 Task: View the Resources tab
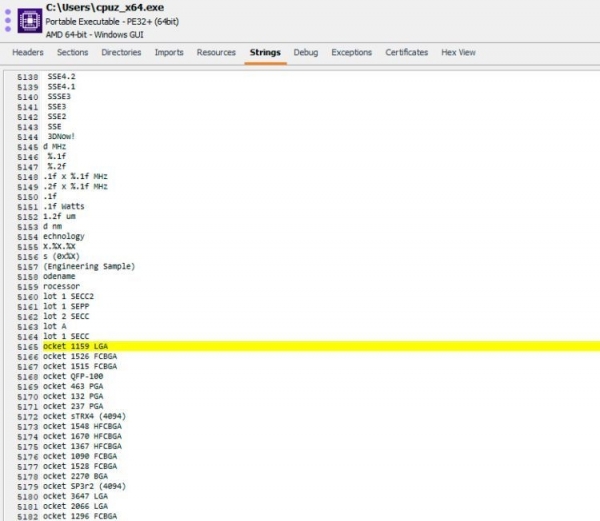216,52
